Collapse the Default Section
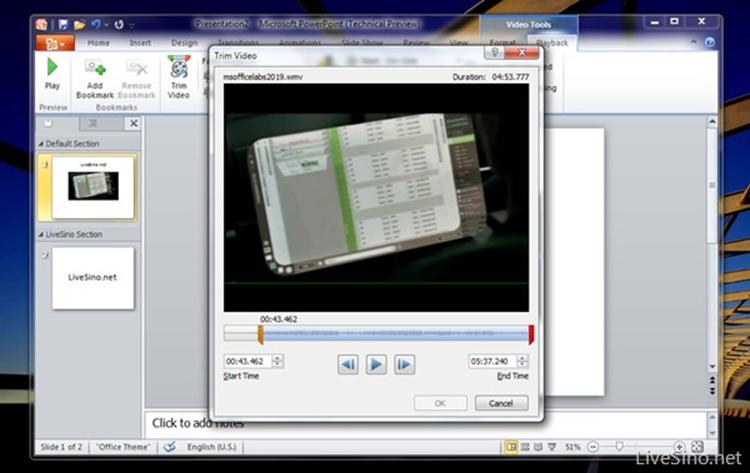The width and height of the screenshot is (750, 473). tap(41, 143)
